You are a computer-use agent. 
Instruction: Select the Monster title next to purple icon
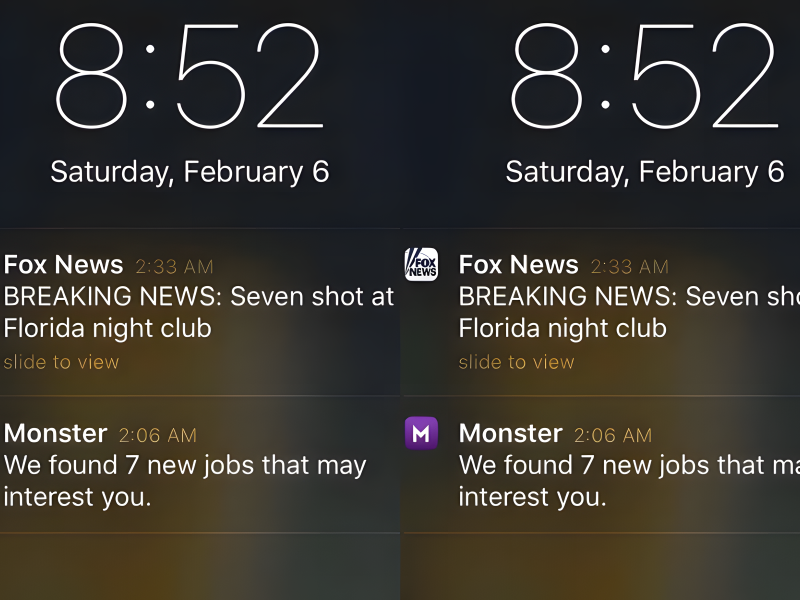click(510, 433)
